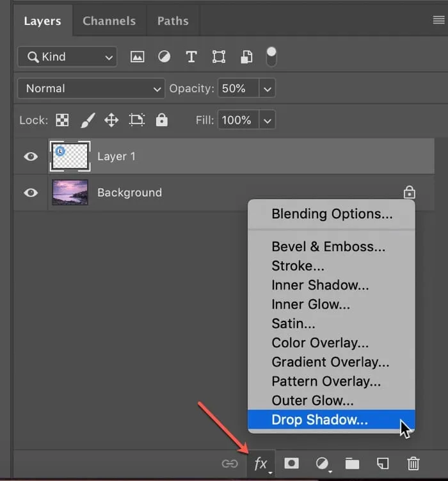The image size is (448, 481).
Task: Create new fill or adjustment layer
Action: point(323,463)
